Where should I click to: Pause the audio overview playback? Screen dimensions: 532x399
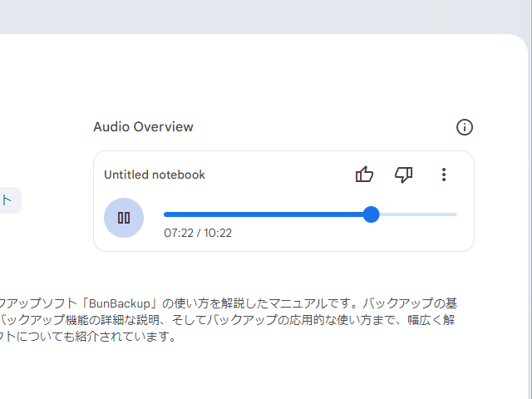(124, 218)
